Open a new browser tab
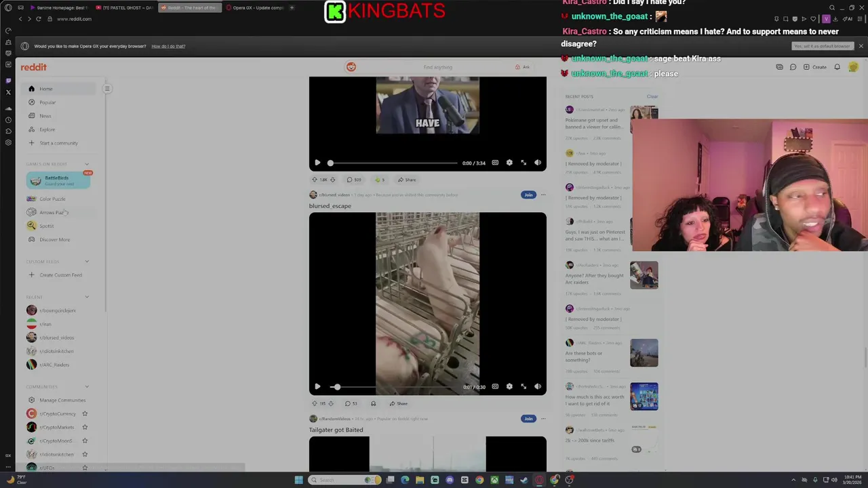 pos(292,7)
